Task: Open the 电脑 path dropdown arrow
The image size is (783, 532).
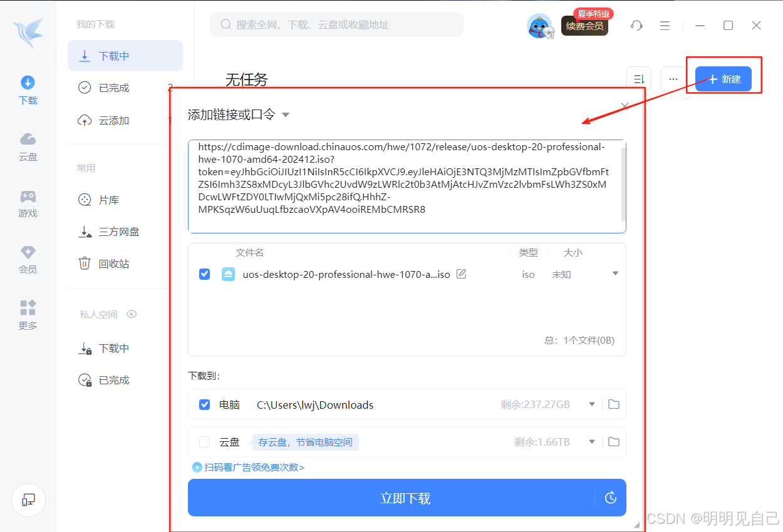Action: pos(592,404)
